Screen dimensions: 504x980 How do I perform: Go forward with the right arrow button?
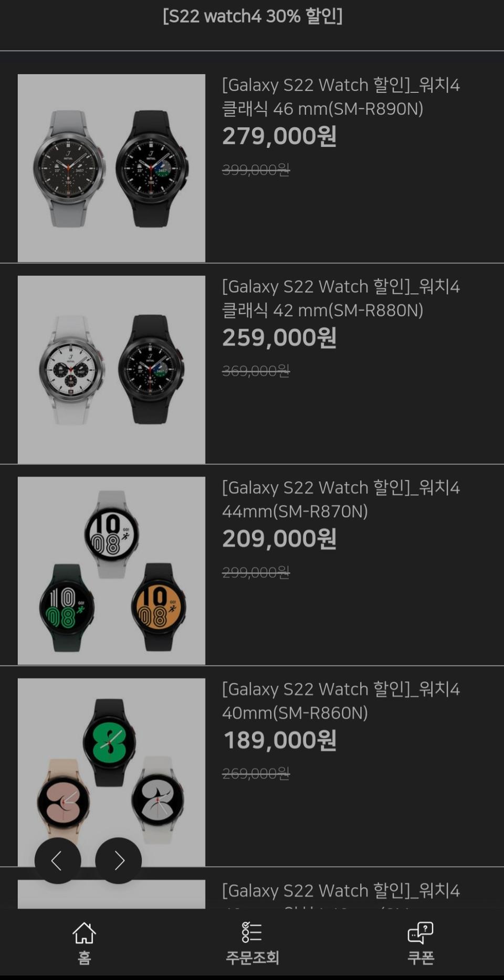click(x=119, y=860)
